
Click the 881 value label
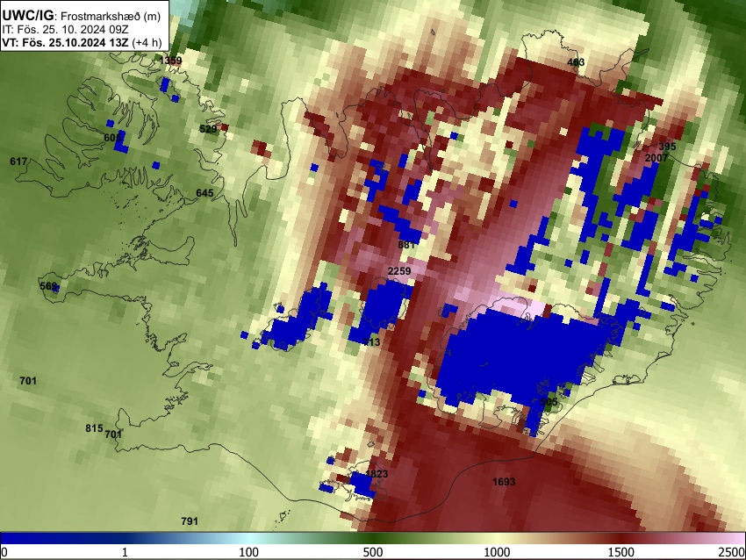(x=406, y=245)
